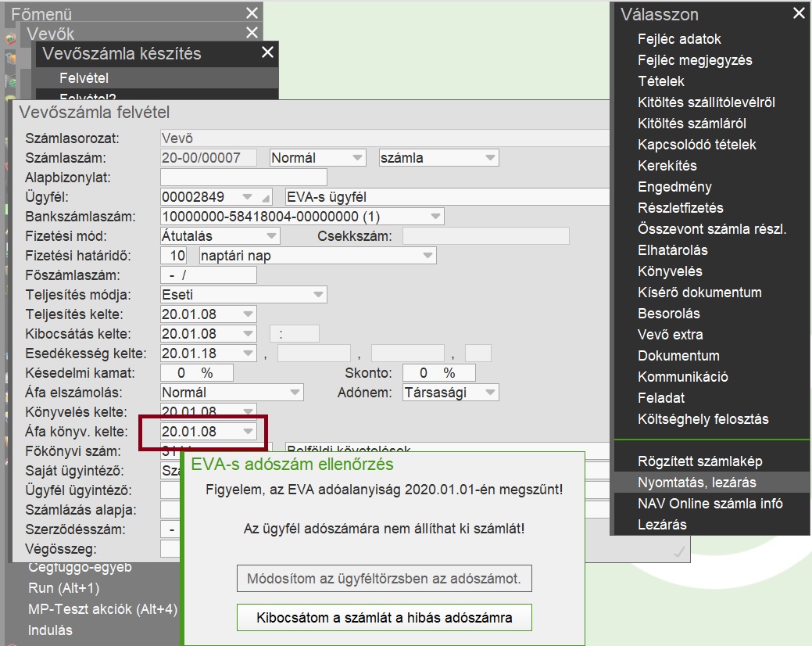The image size is (812, 646).
Task: Click the Indulás item in sidebar
Action: 50,630
